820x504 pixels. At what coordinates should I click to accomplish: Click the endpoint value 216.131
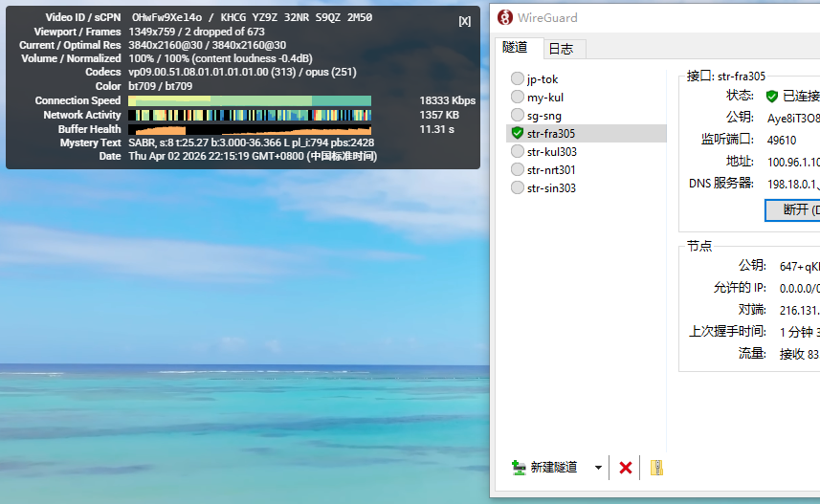800,310
